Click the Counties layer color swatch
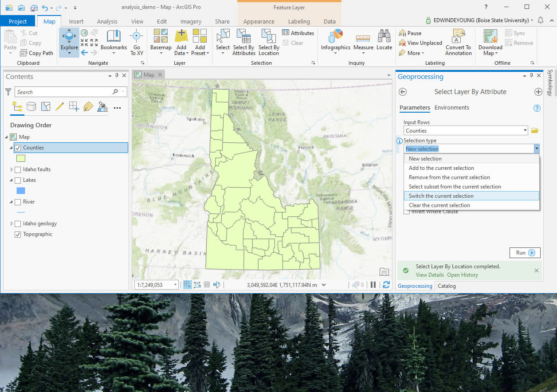This screenshot has height=392, width=557. [20, 158]
